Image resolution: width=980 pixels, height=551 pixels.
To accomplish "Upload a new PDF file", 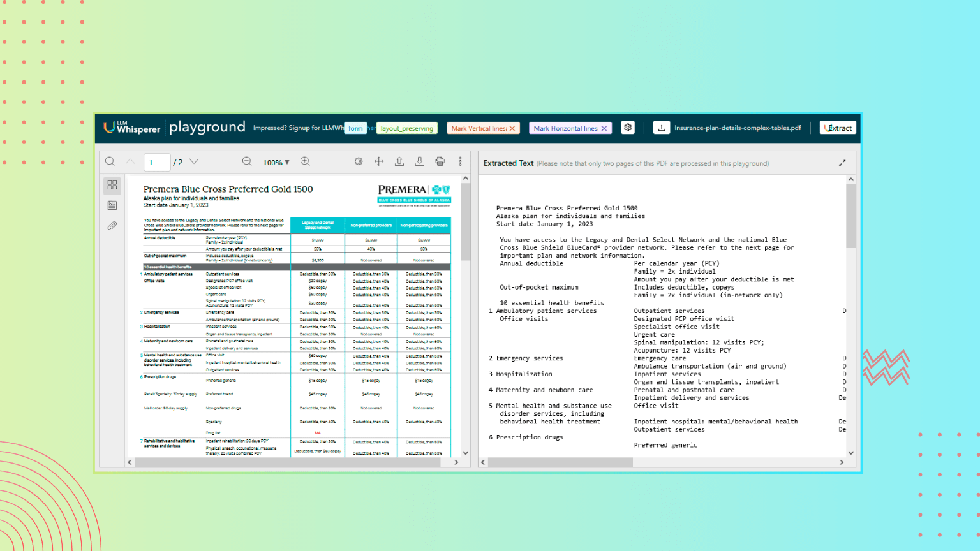I will pyautogui.click(x=662, y=128).
